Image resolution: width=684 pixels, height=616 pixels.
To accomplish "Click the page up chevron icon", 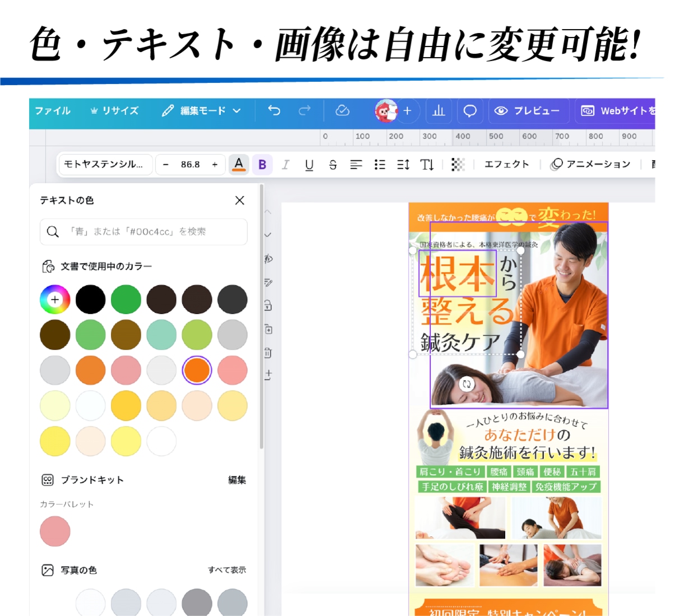I will [268, 212].
